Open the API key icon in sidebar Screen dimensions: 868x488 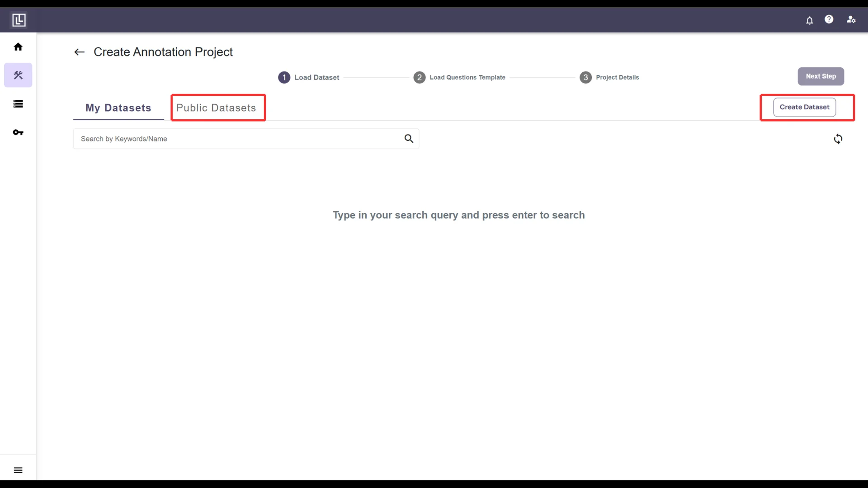pos(18,132)
